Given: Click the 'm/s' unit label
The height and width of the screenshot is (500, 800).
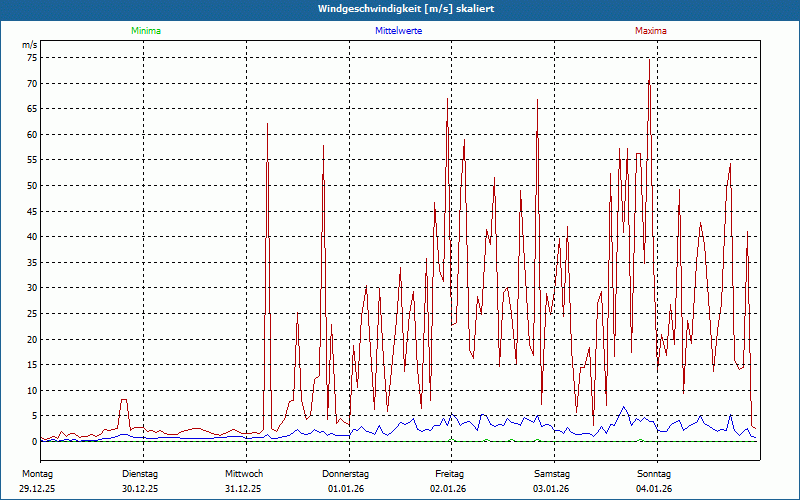Looking at the screenshot, I should point(30,45).
